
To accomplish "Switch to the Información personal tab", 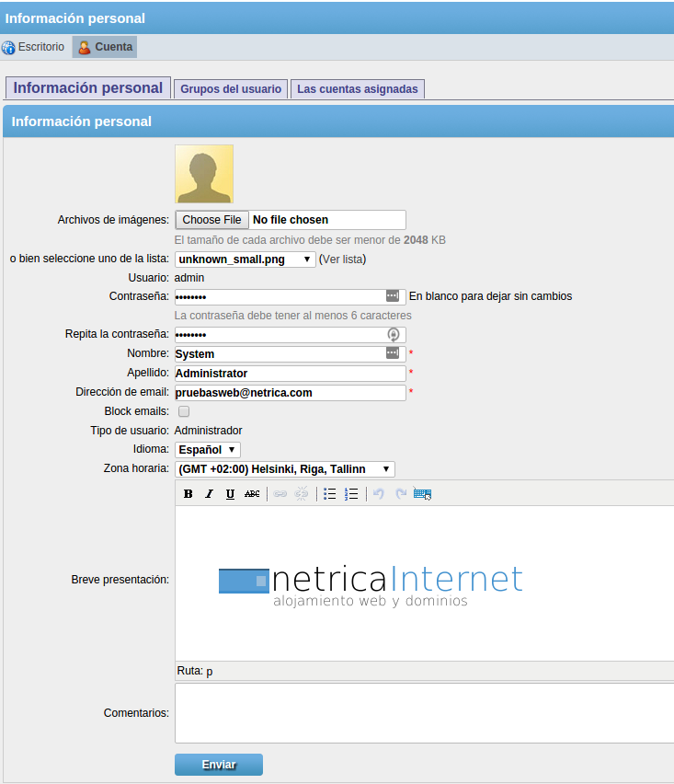I will pos(88,88).
